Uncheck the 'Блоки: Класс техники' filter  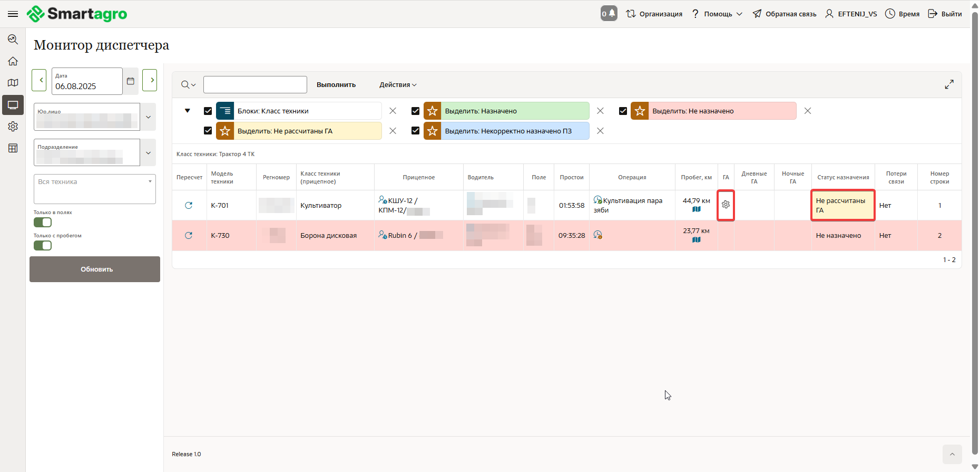(x=208, y=111)
